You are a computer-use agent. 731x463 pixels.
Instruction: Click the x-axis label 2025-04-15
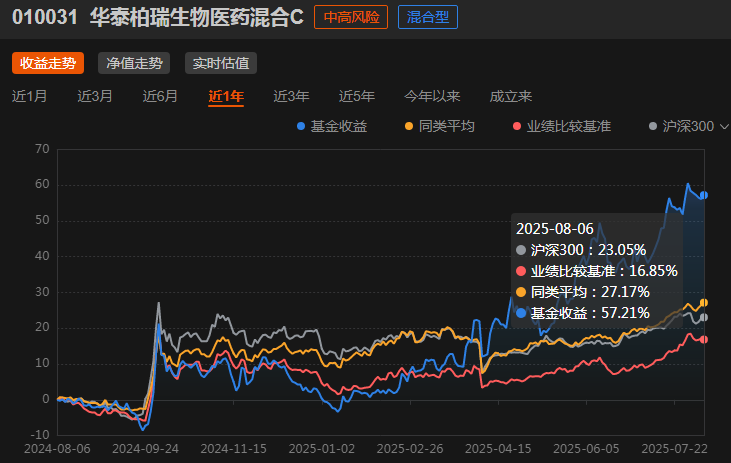498,449
